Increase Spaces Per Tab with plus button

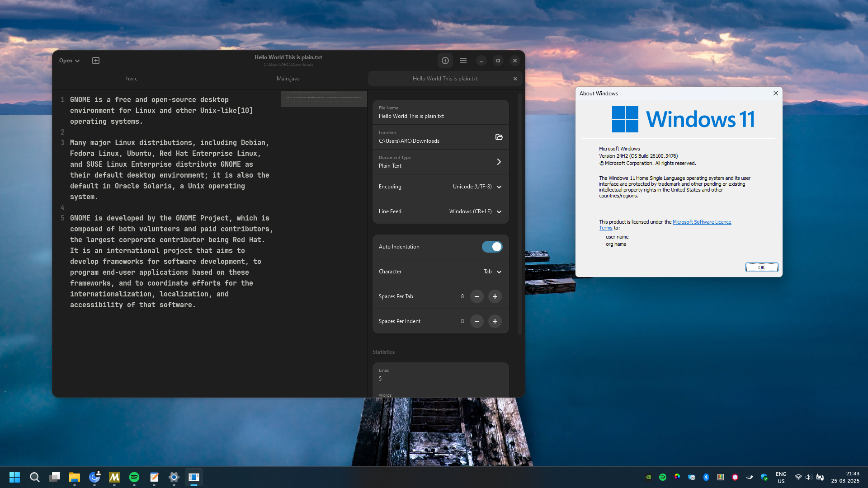tap(495, 296)
